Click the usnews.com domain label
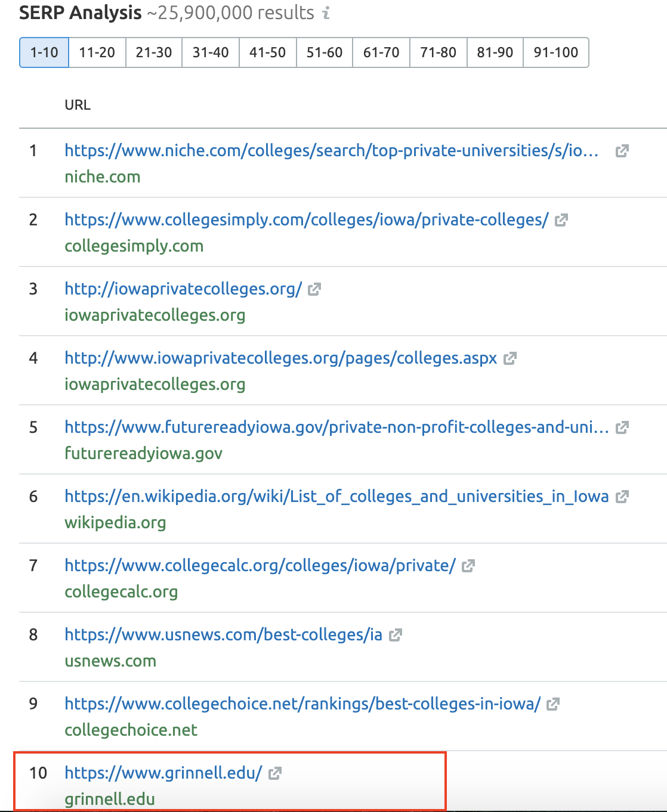This screenshot has width=667, height=812. pyautogui.click(x=110, y=661)
